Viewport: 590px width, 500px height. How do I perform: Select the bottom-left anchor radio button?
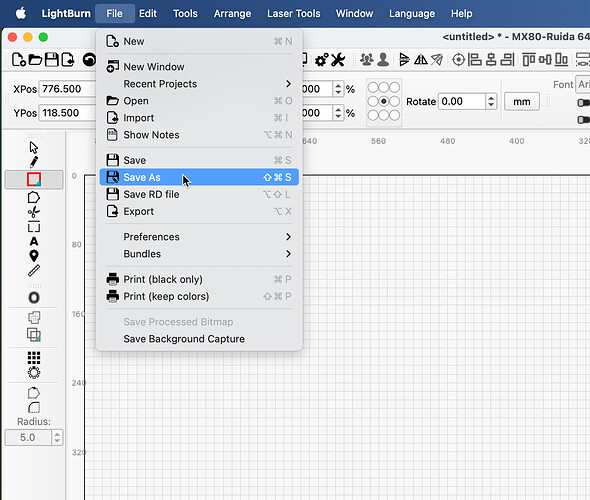[373, 115]
